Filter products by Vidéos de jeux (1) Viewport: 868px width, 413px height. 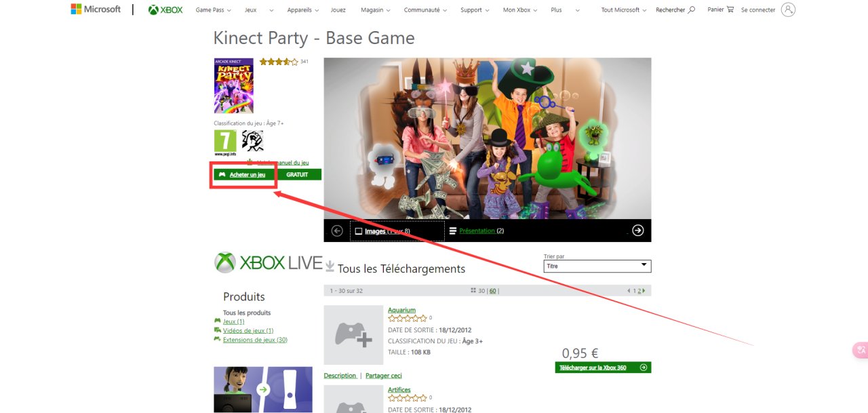[248, 330]
